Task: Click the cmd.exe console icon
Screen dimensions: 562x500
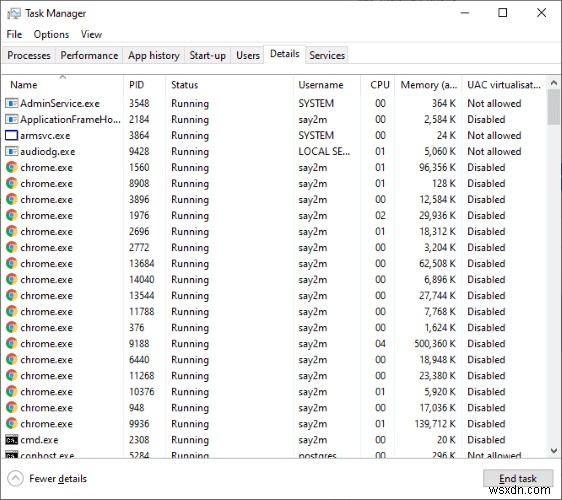Action: [x=11, y=440]
